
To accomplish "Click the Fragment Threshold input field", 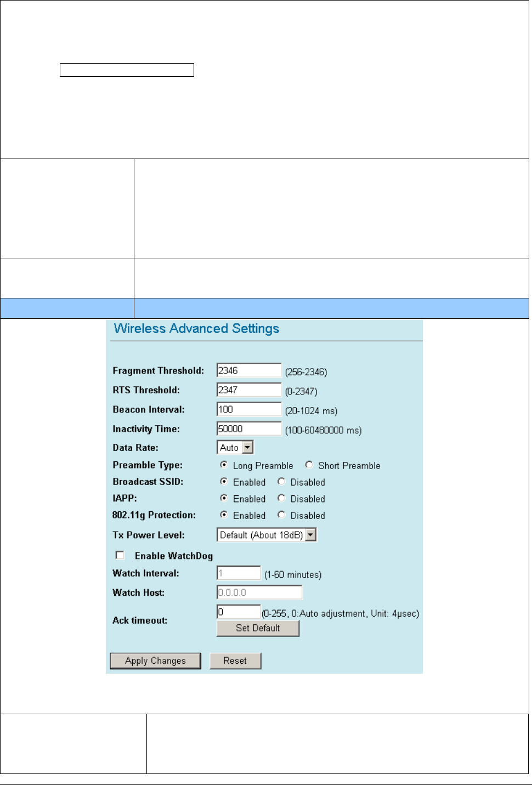I will pyautogui.click(x=249, y=370).
